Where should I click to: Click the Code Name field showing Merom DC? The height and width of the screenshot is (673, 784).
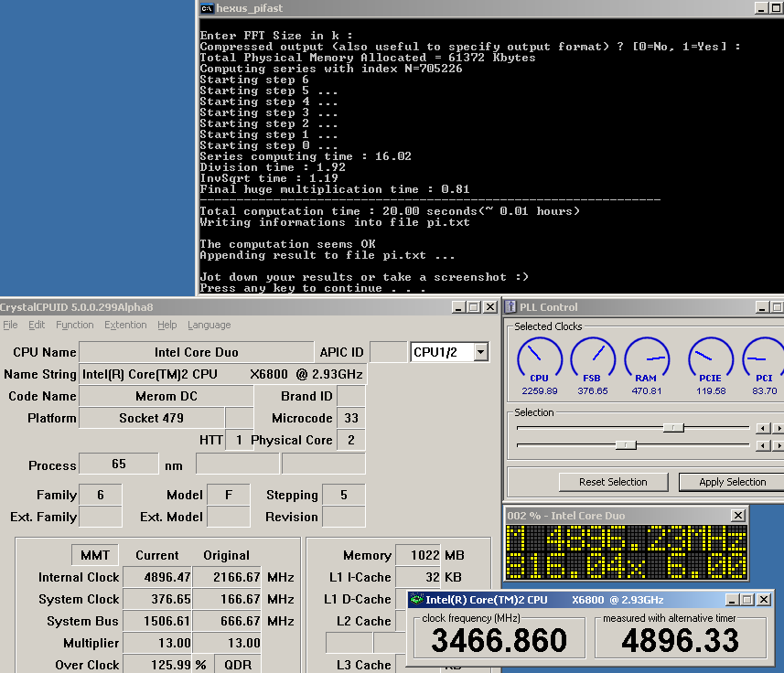(166, 396)
